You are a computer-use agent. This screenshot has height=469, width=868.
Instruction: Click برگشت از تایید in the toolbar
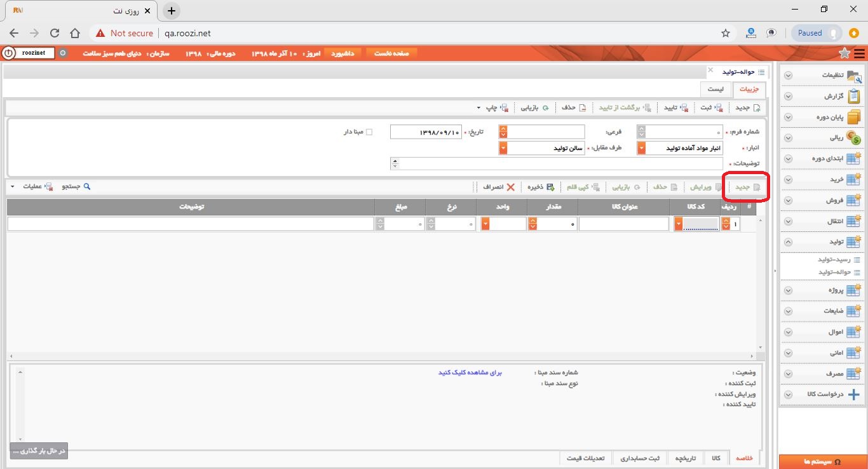tap(625, 107)
